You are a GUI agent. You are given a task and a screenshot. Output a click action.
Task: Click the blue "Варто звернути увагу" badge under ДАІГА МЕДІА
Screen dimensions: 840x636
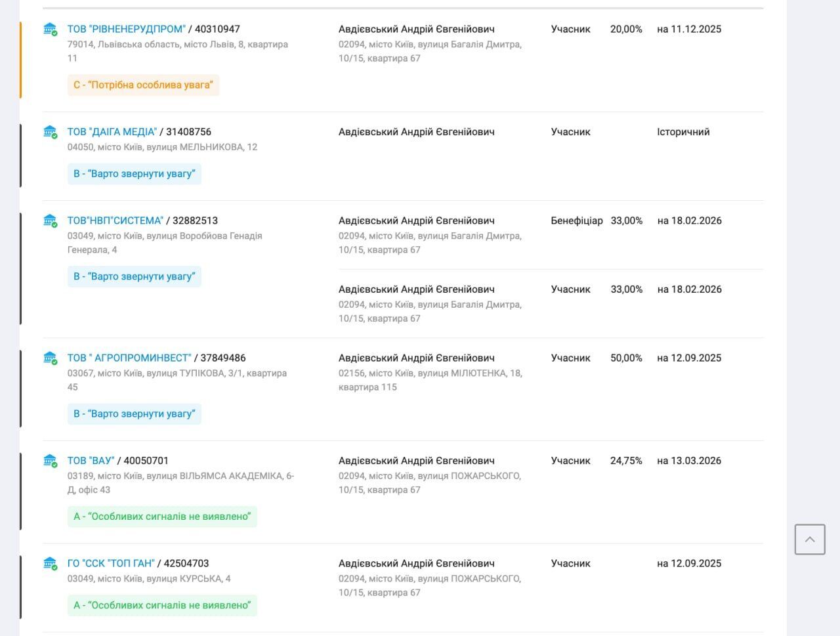135,174
